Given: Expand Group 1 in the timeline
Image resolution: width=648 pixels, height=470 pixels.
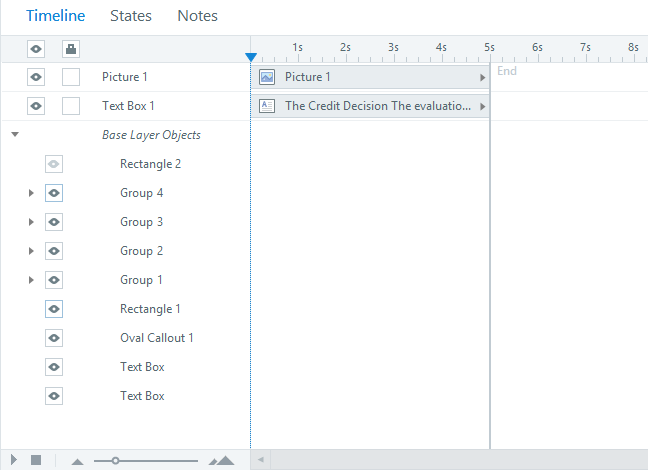Looking at the screenshot, I should click(31, 280).
